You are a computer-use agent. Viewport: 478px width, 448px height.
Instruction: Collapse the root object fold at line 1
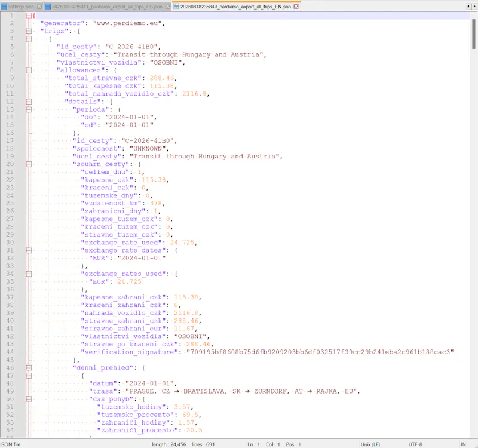tap(29, 16)
